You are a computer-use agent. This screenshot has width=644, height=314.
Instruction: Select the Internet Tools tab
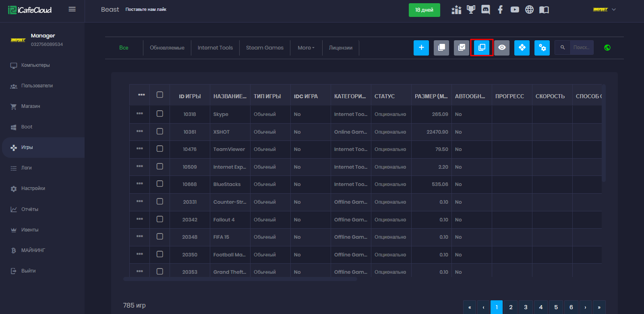coord(215,48)
